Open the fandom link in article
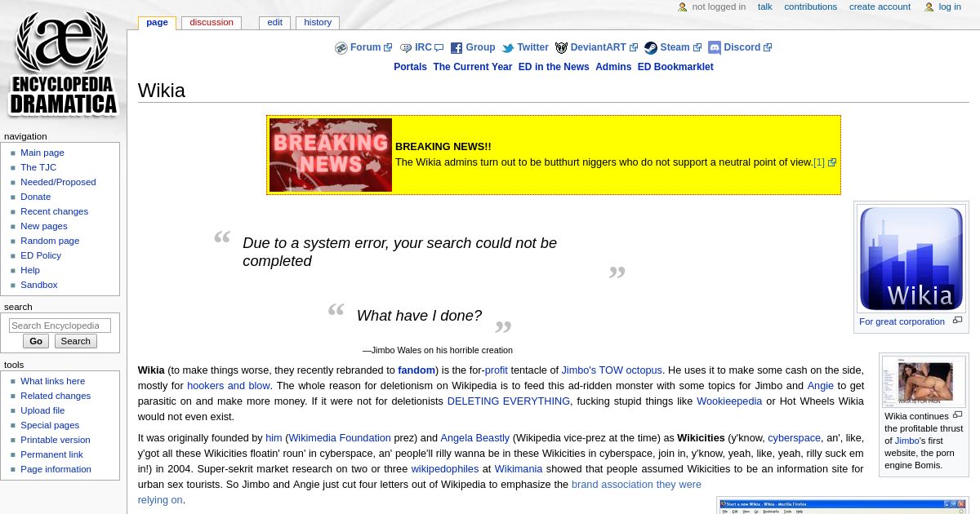Viewport: 980px width, 514px height. (x=416, y=370)
